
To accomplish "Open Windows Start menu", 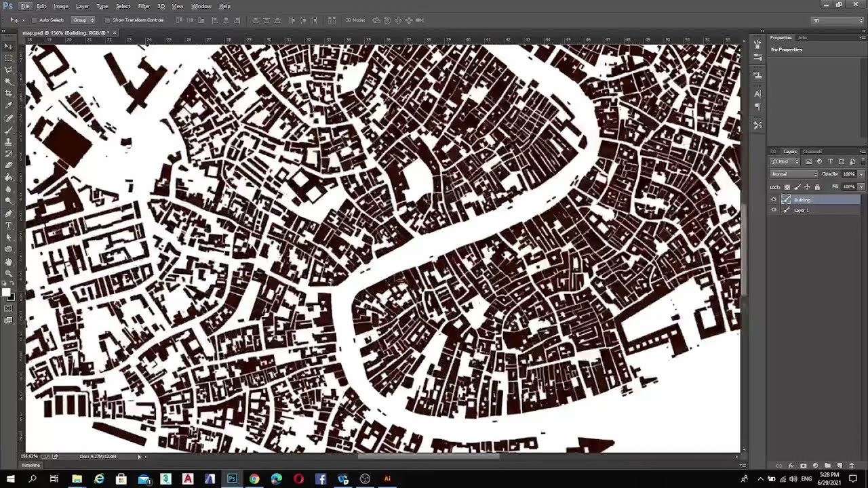I will pyautogui.click(x=11, y=479).
